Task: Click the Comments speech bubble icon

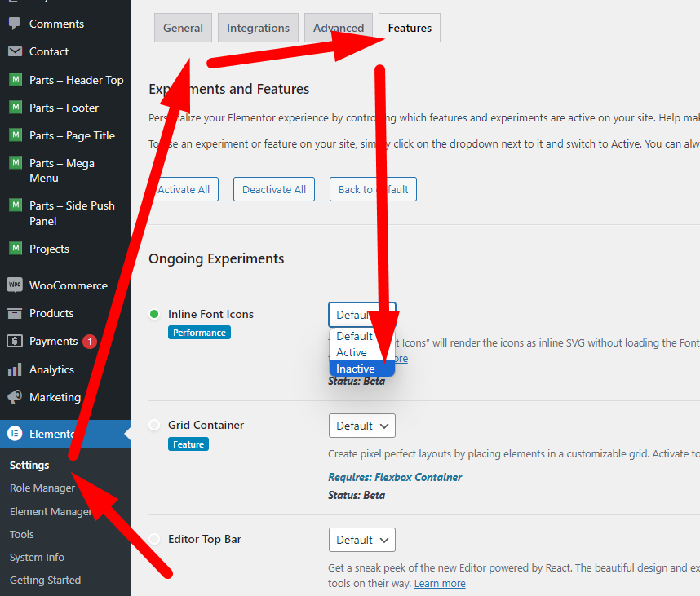Action: pos(15,23)
